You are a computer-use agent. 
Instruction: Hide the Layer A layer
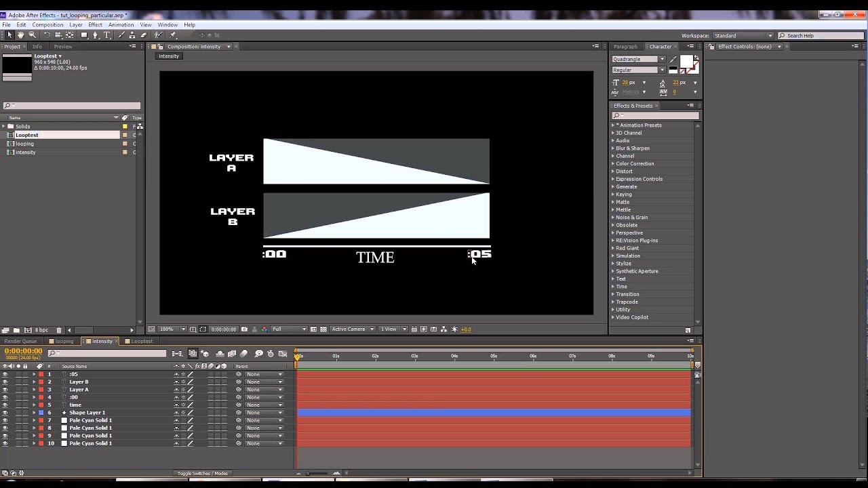[x=5, y=390]
